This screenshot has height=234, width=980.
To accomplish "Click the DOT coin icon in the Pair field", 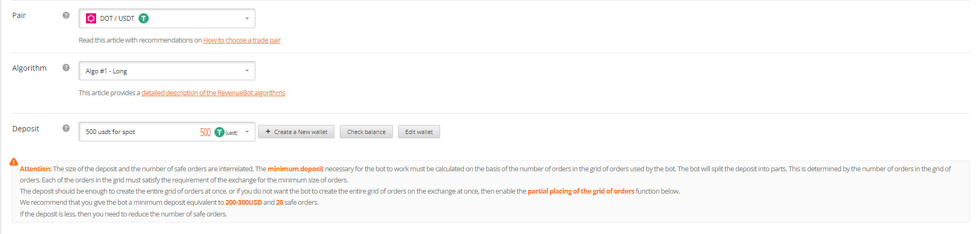I will click(91, 19).
